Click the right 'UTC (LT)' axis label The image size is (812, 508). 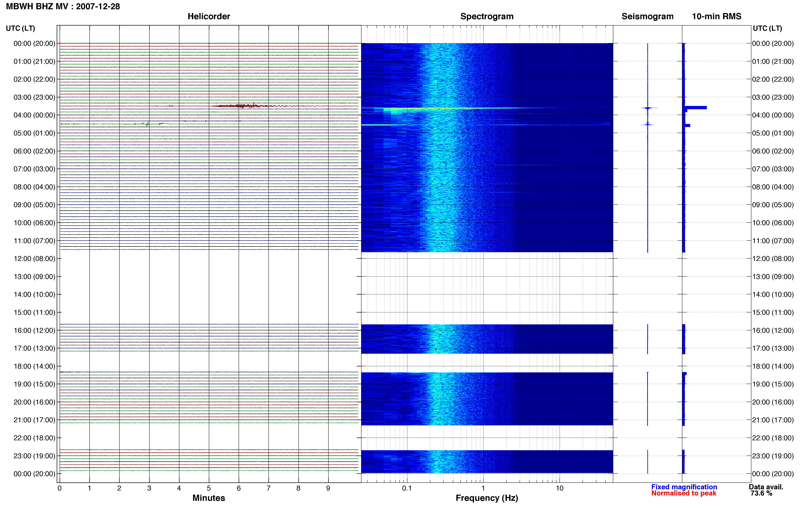coord(767,28)
